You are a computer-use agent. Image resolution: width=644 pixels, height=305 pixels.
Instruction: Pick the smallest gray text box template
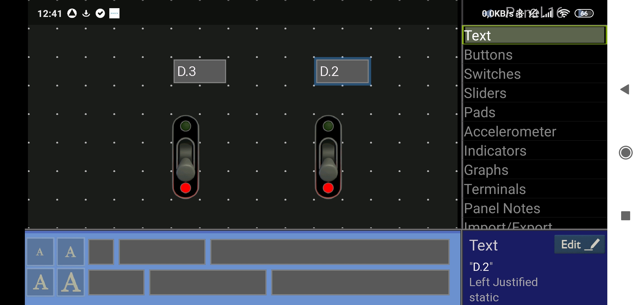101,252
